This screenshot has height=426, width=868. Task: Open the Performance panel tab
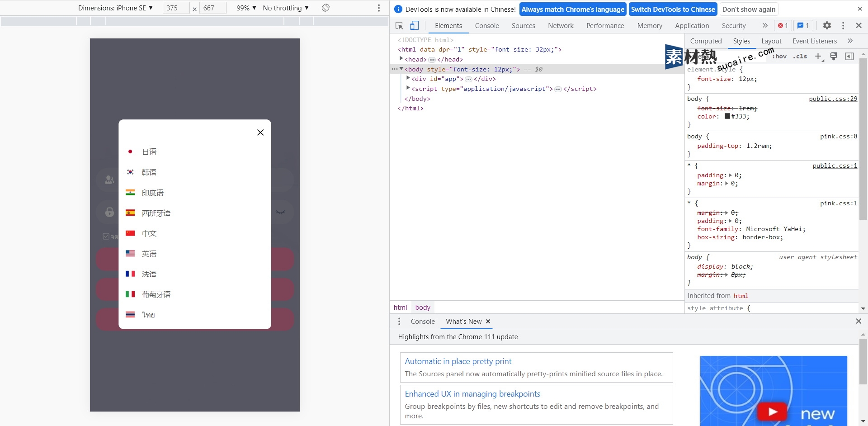pos(605,26)
